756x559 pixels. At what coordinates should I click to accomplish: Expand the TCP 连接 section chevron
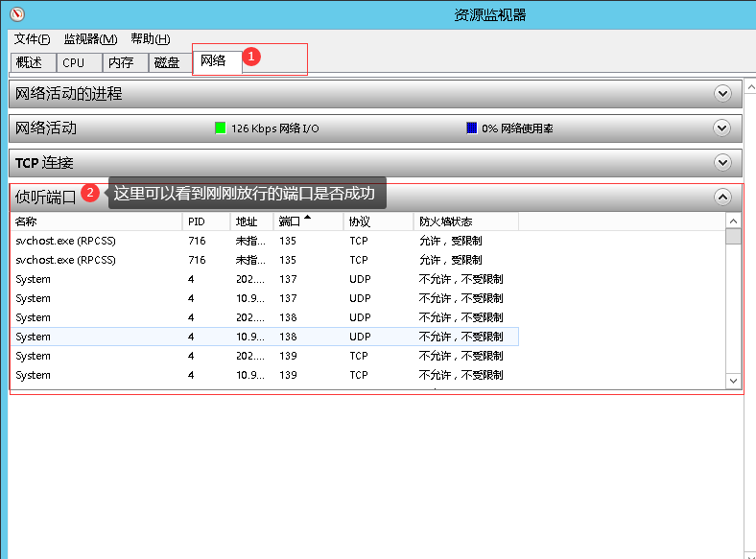(722, 162)
